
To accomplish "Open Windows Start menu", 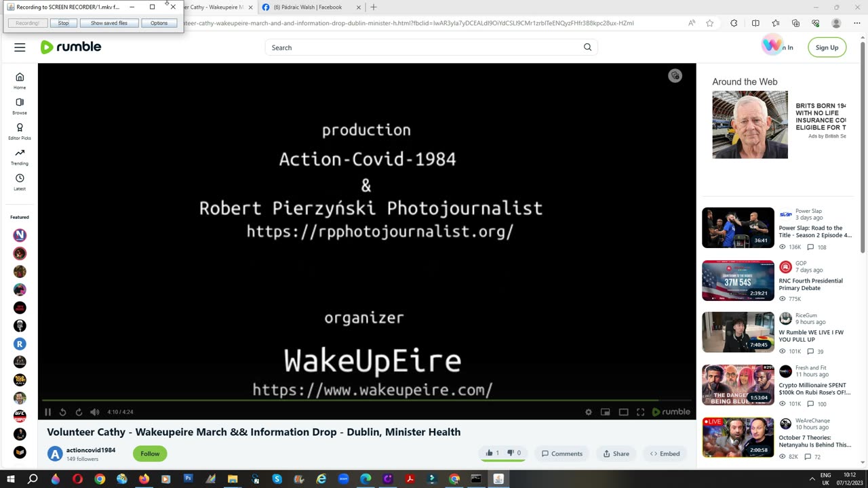I will (10, 479).
